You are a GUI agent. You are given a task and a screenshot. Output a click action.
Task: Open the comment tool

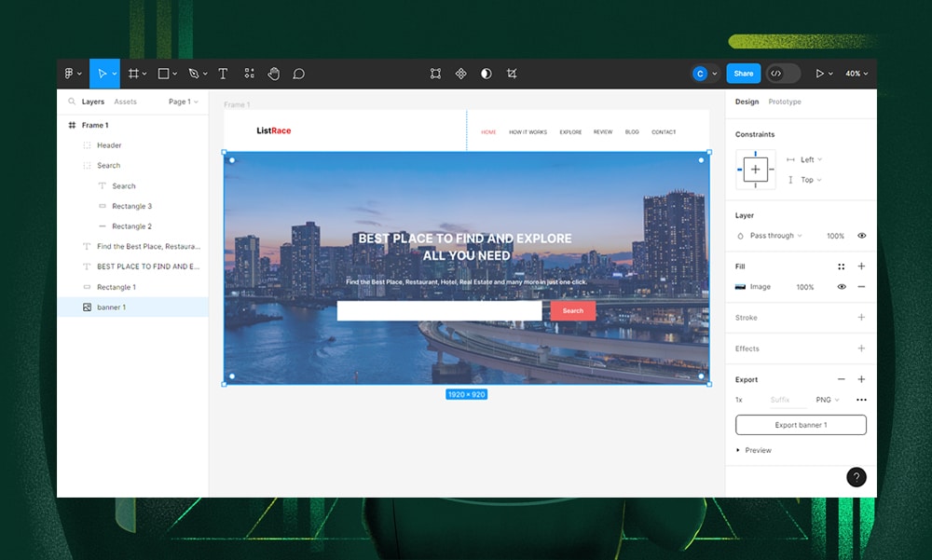[x=298, y=74]
